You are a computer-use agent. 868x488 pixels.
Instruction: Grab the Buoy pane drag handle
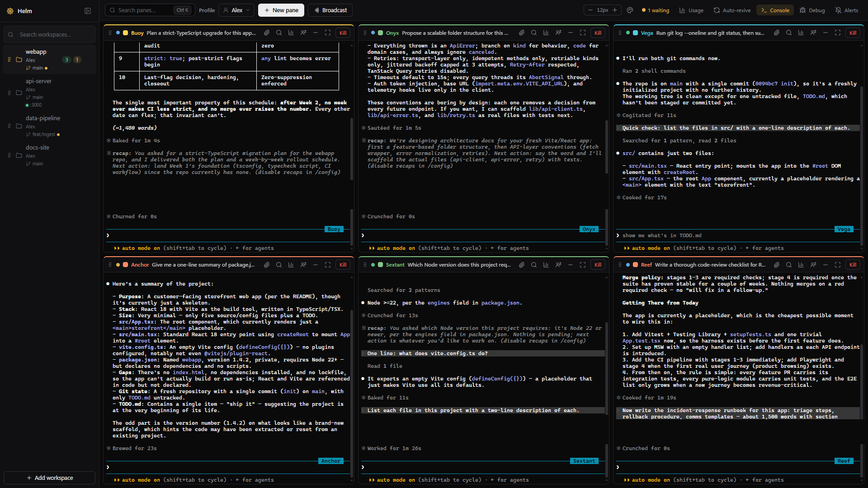[x=110, y=33]
